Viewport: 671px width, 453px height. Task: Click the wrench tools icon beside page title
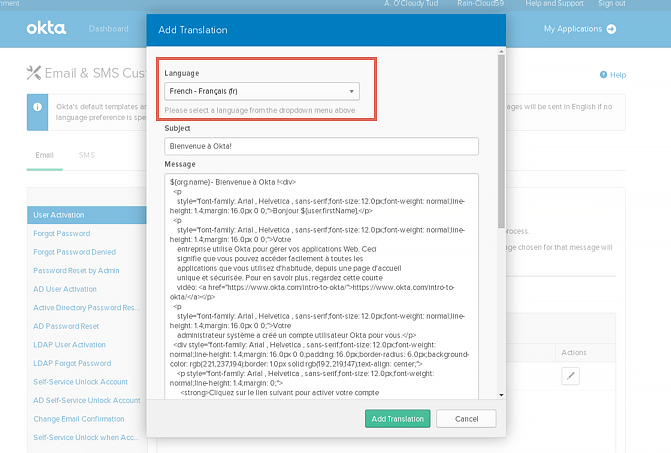tap(34, 73)
